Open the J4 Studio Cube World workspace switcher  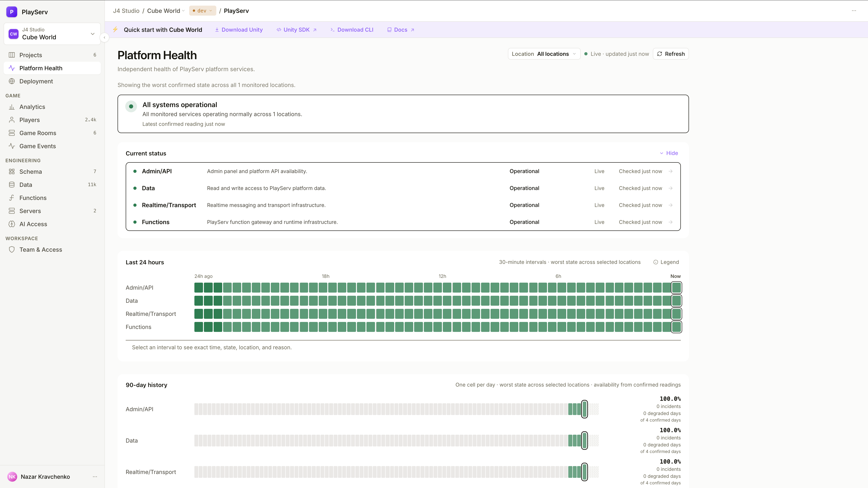click(52, 34)
